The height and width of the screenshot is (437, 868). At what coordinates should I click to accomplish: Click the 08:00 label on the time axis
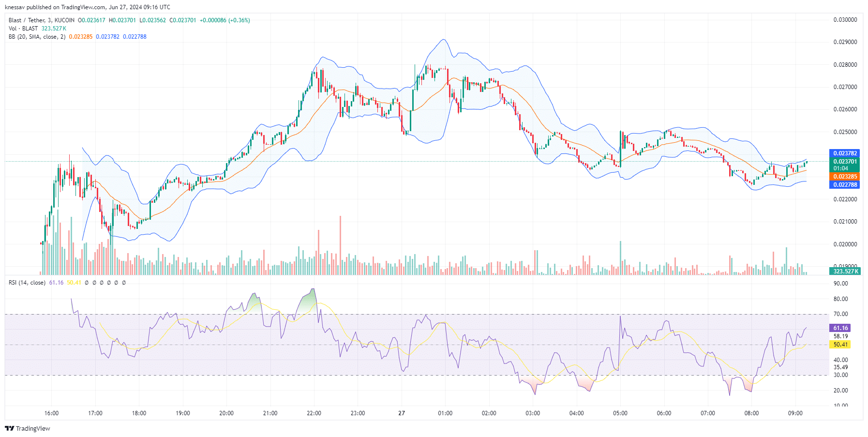click(751, 413)
